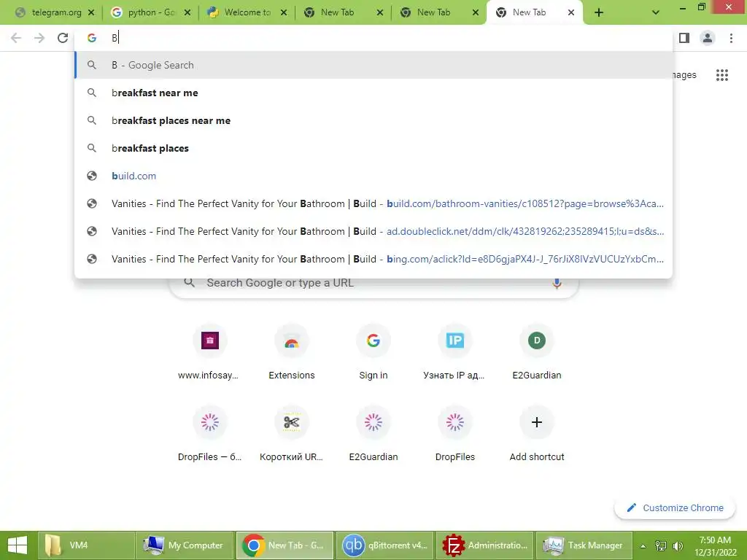Reload the page with the refresh icon
747x560 pixels.
pyautogui.click(x=63, y=38)
